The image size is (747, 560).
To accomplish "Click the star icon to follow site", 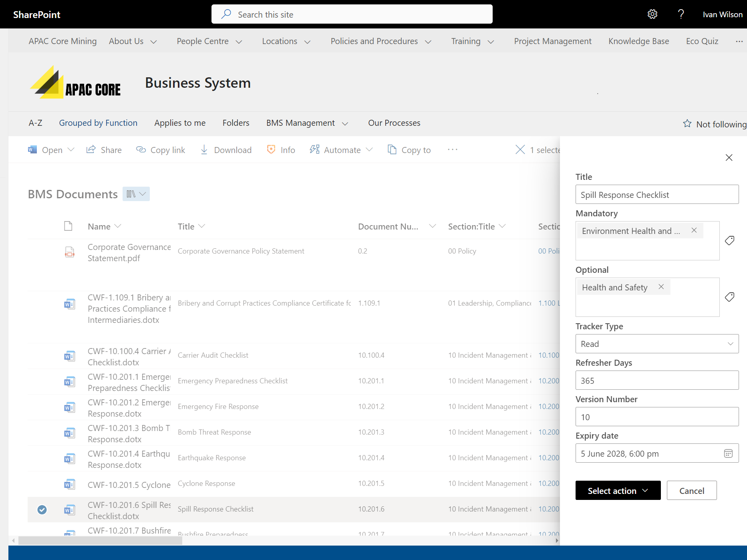I will (687, 124).
